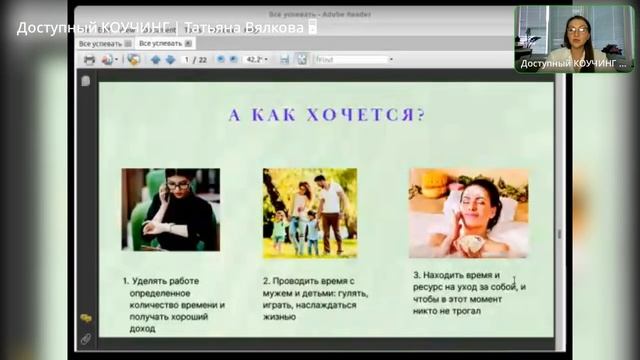Click the family walking in the park photo
Viewport: 640px width, 360px height.
[310, 213]
